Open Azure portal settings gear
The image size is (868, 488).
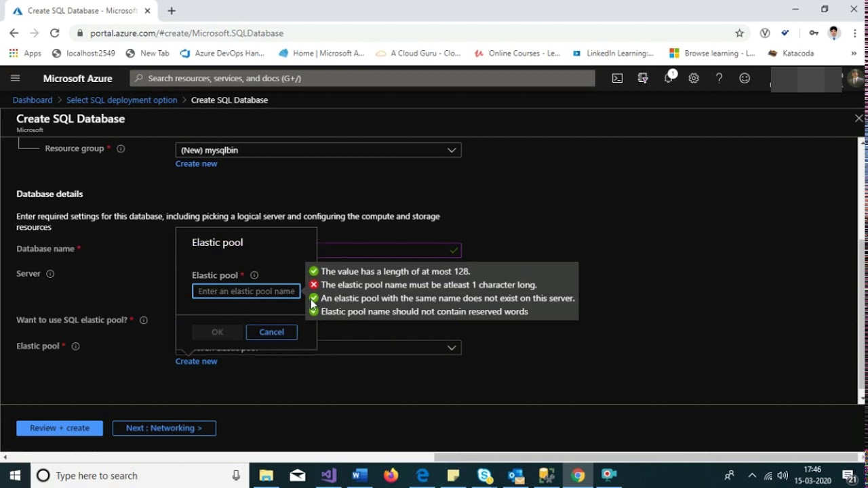coord(694,78)
